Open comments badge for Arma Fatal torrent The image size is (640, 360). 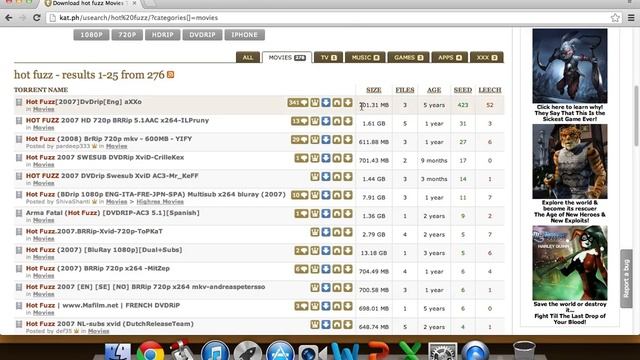point(301,213)
